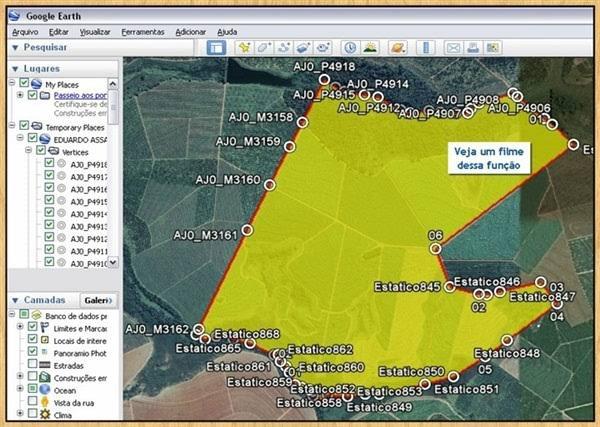This screenshot has height=427, width=600.
Task: Enable the Clima layer checkbox
Action: pos(33,413)
